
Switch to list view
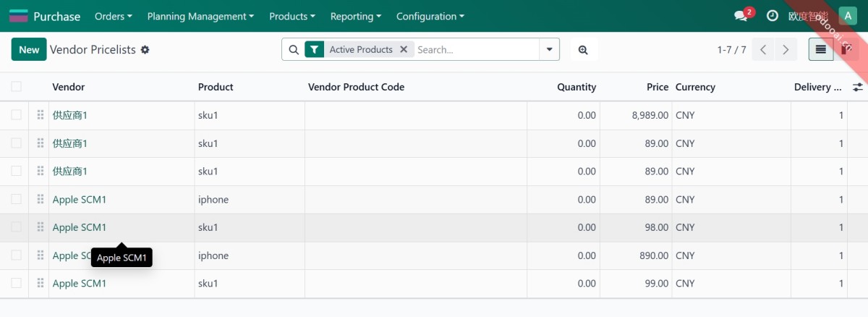click(x=820, y=50)
